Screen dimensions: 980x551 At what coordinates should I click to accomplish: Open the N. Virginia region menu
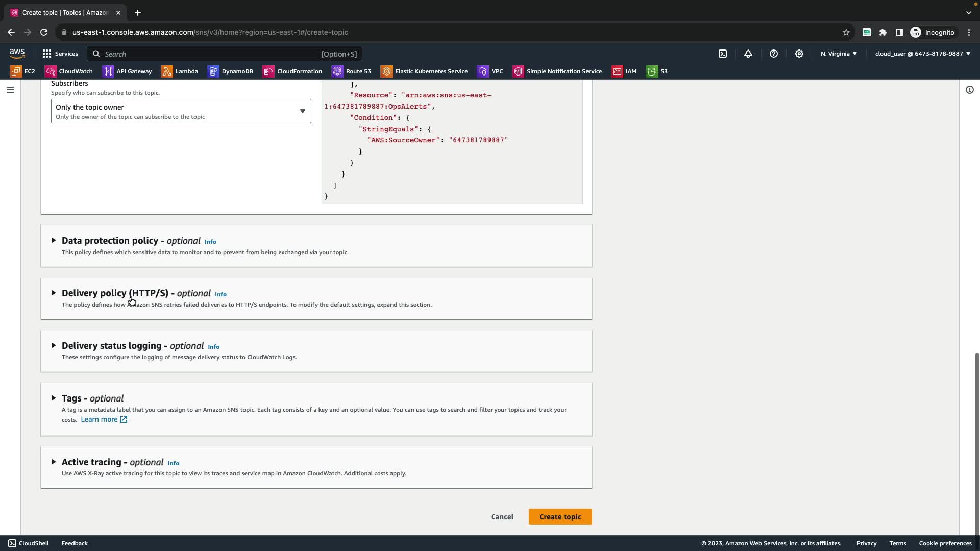pos(839,54)
